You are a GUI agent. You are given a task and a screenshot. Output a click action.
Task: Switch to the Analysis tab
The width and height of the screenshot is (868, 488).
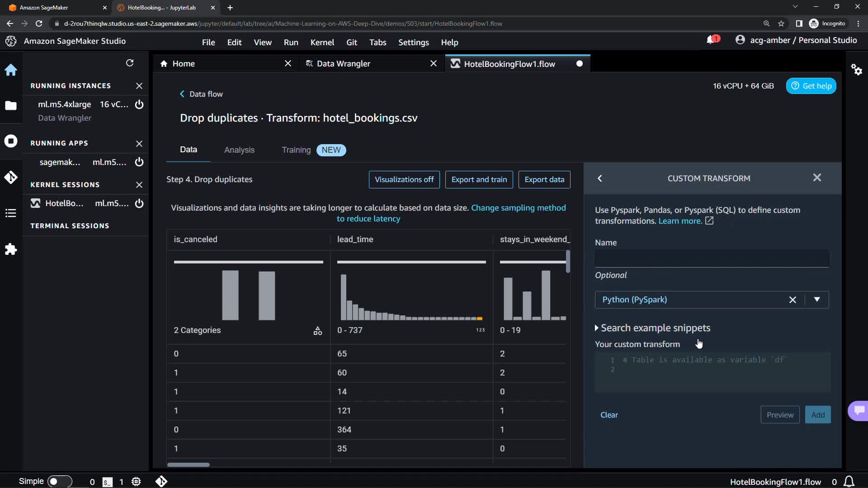pyautogui.click(x=239, y=150)
